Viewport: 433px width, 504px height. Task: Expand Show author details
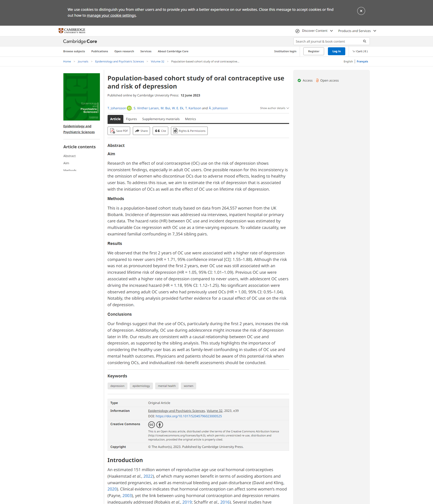coord(274,108)
